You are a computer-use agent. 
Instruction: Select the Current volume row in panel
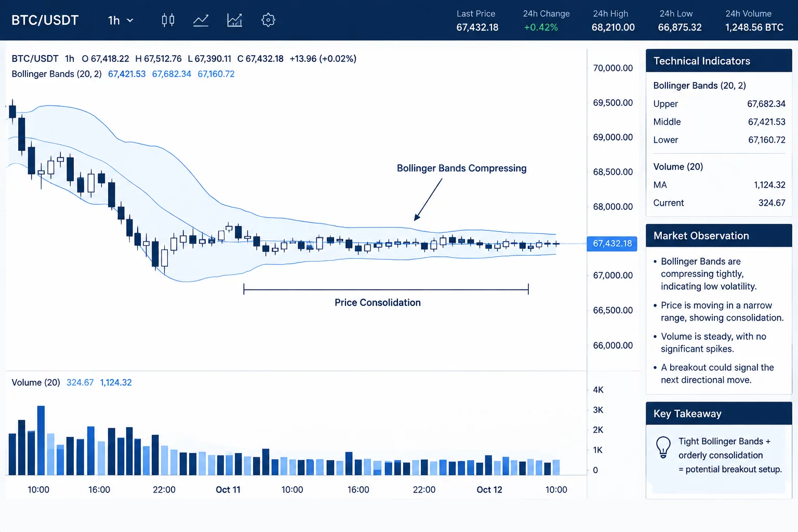719,203
